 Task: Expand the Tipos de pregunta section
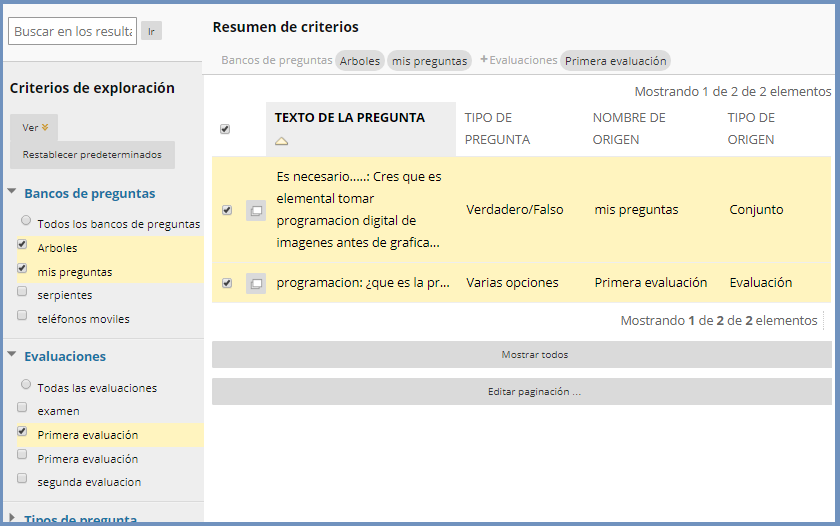click(x=12, y=517)
